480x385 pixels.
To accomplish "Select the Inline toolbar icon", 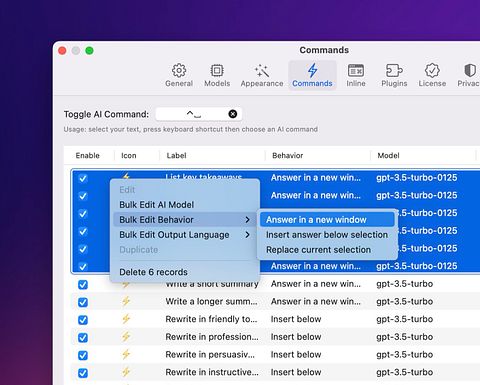I will [356, 71].
